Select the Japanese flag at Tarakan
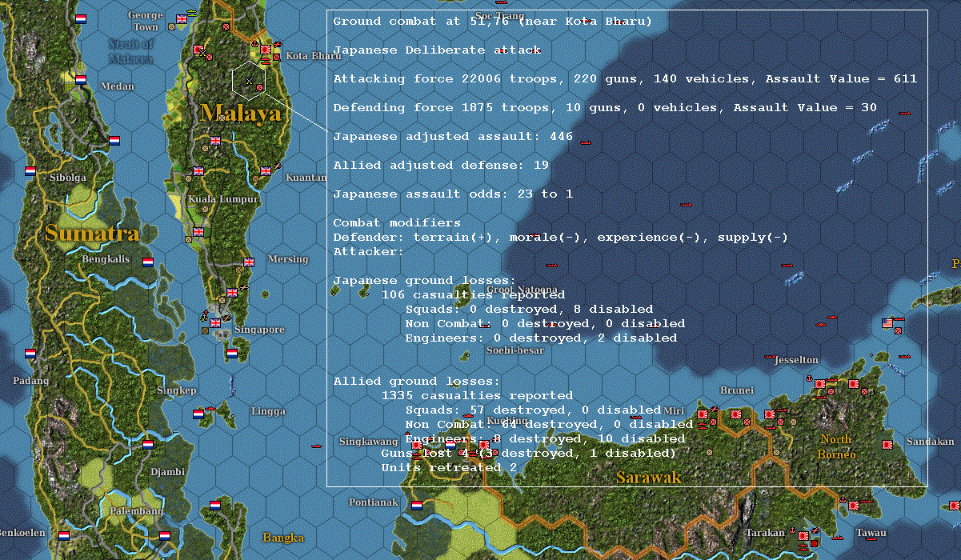The image size is (961, 560). pos(803,535)
